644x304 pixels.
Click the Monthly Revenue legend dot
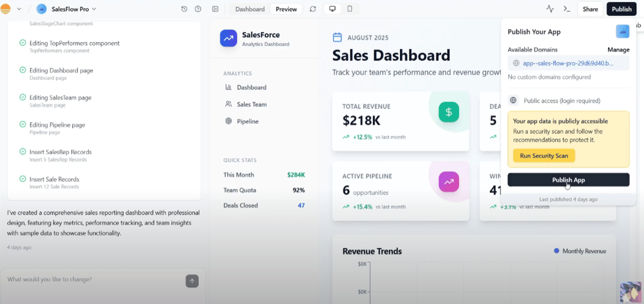coord(557,251)
